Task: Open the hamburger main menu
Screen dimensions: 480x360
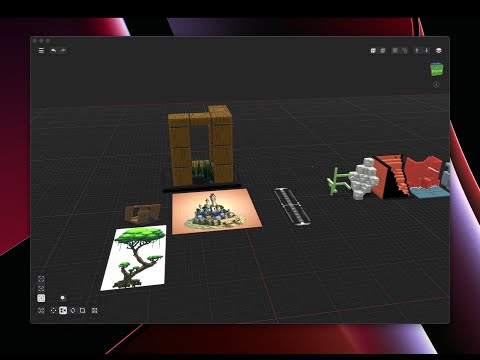Action: pyautogui.click(x=41, y=51)
